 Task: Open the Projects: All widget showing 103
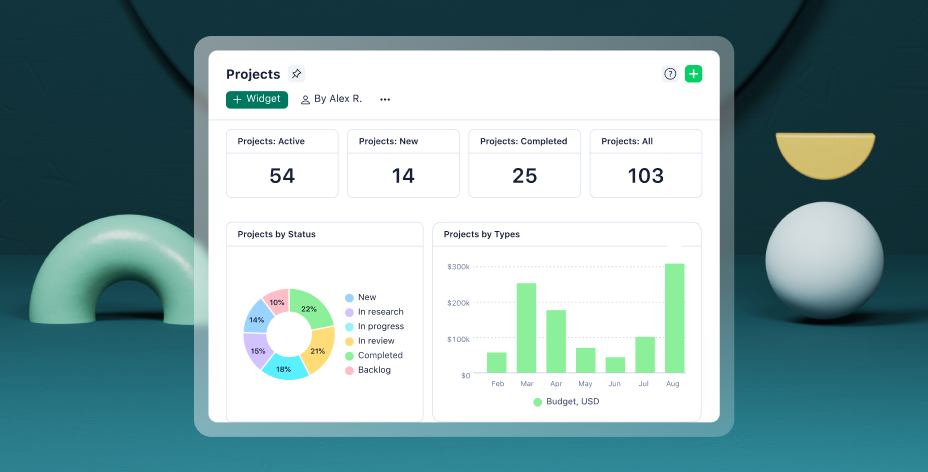[645, 163]
